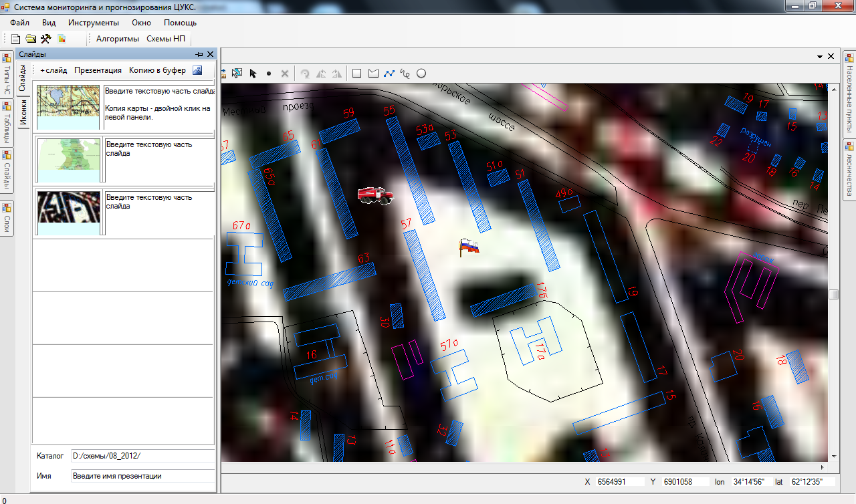Click the map scrollbar down arrow

coord(833,457)
